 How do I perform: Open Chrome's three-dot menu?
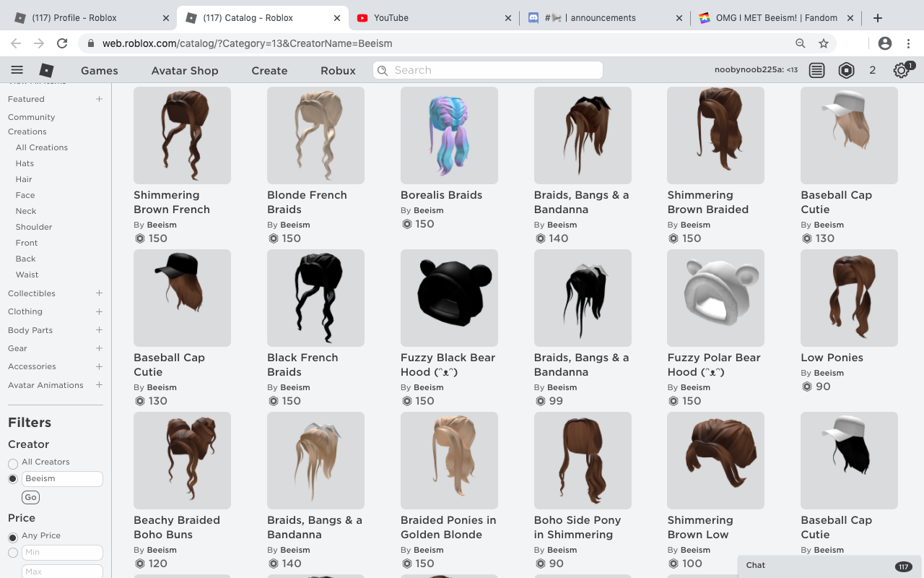tap(909, 43)
